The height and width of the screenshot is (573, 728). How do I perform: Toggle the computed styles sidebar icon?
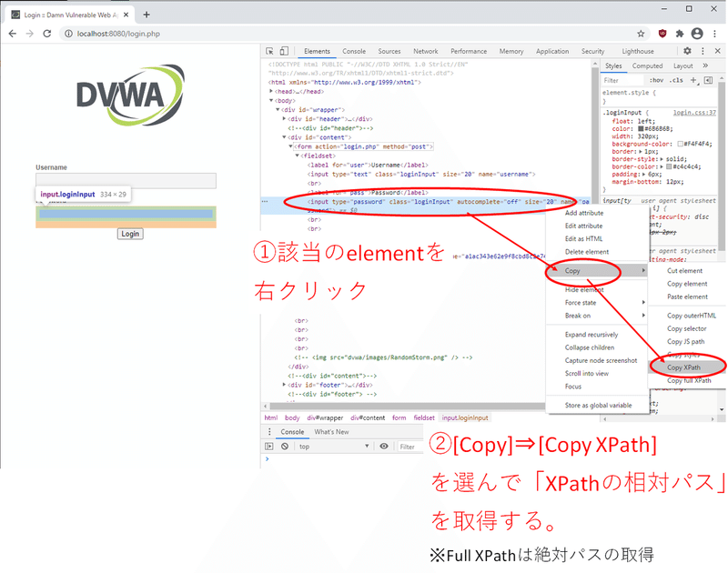(708, 80)
